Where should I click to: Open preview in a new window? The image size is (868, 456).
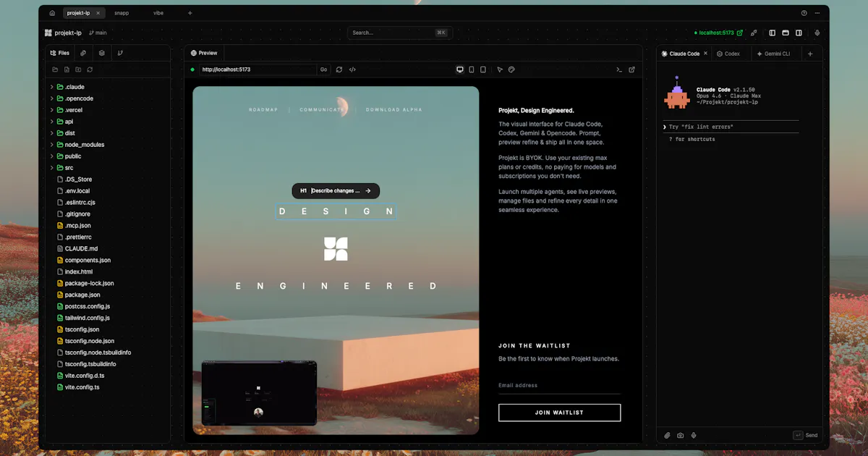[631, 69]
